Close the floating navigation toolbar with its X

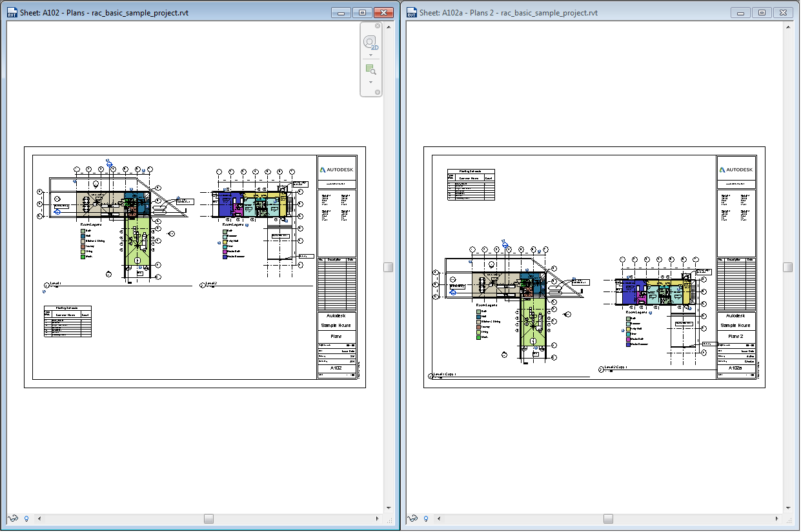coord(378,26)
